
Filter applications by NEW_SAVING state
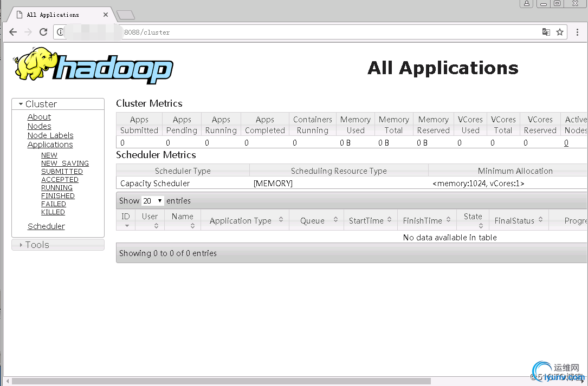tap(65, 163)
